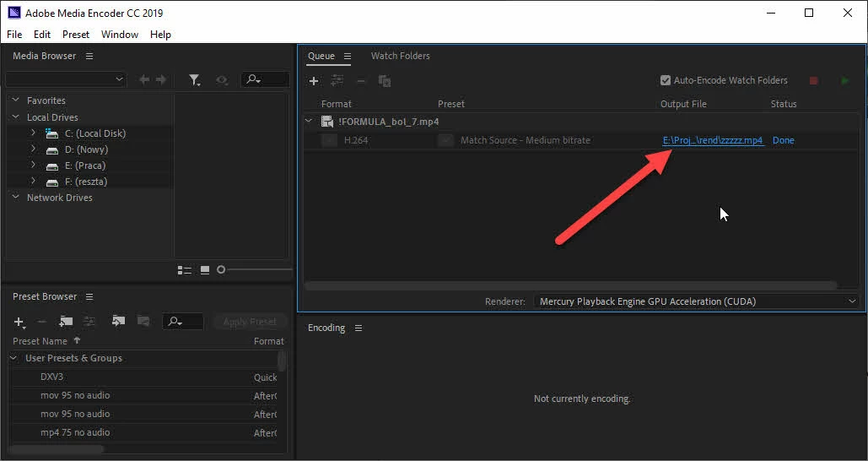Image resolution: width=868 pixels, height=461 pixels.
Task: Click the green Start Queue button
Action: pos(844,81)
